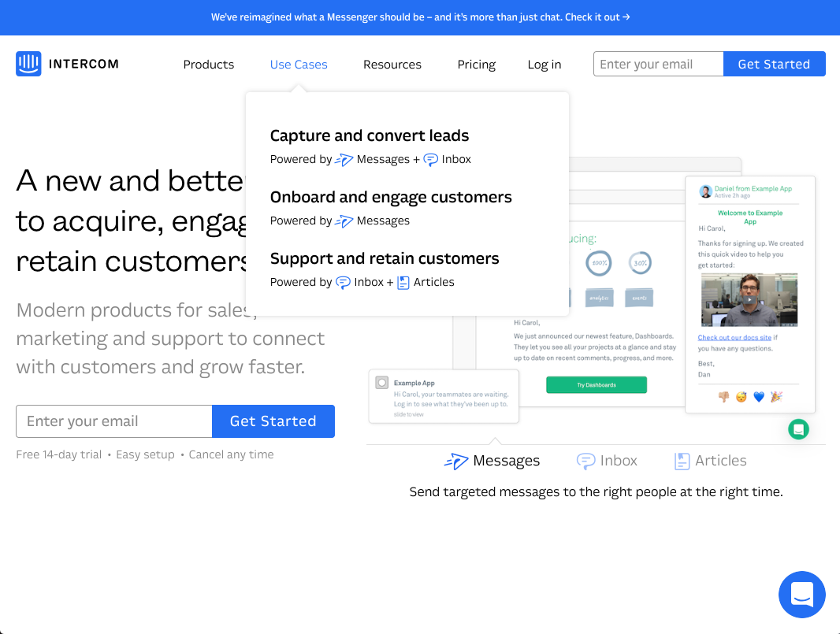The height and width of the screenshot is (634, 840).
Task: Click the Articles document icon in product tabs
Action: 682,461
